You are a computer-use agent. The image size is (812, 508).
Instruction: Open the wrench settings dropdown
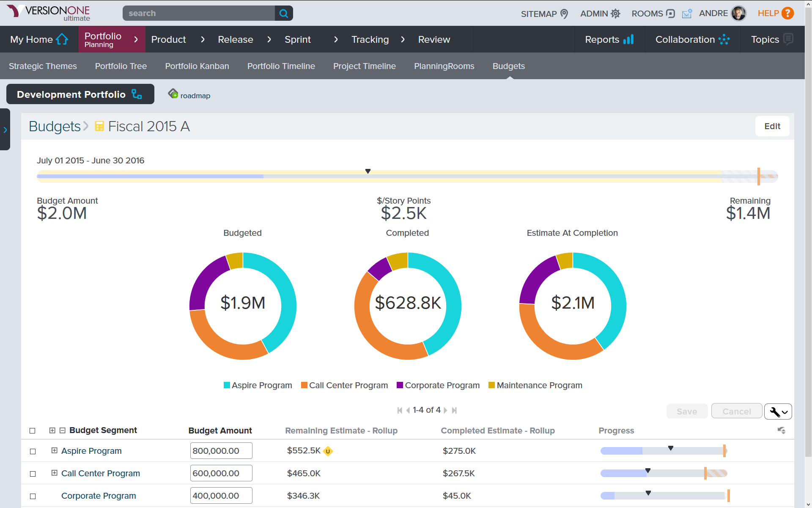tap(778, 411)
